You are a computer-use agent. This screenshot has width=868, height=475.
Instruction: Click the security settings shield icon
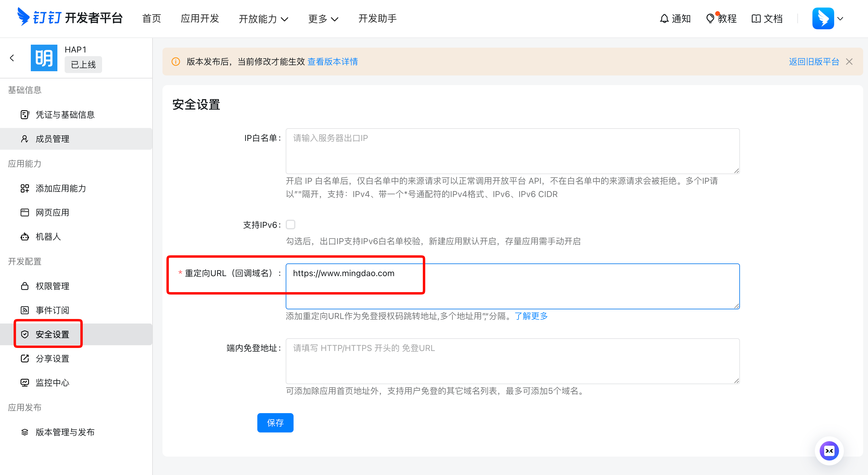coord(24,334)
